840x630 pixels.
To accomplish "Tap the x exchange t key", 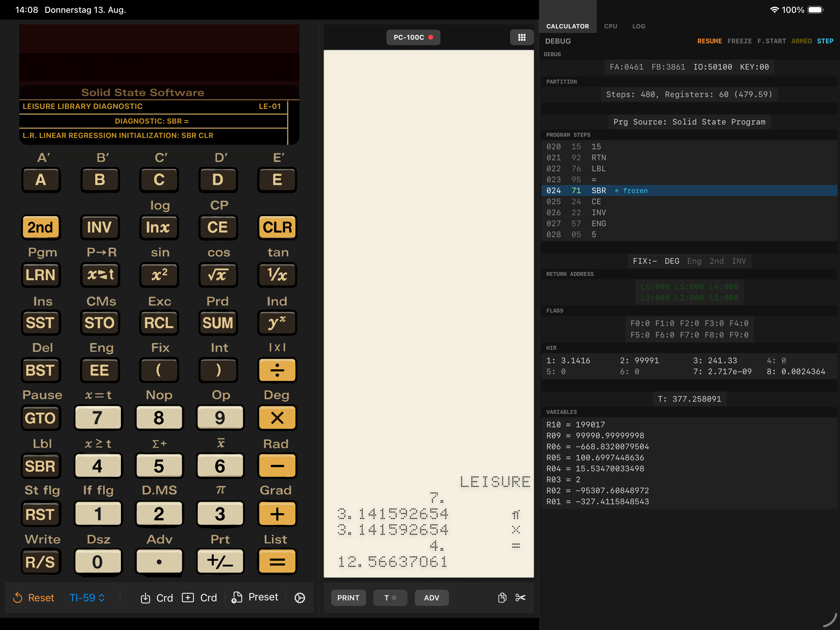I will tap(100, 275).
